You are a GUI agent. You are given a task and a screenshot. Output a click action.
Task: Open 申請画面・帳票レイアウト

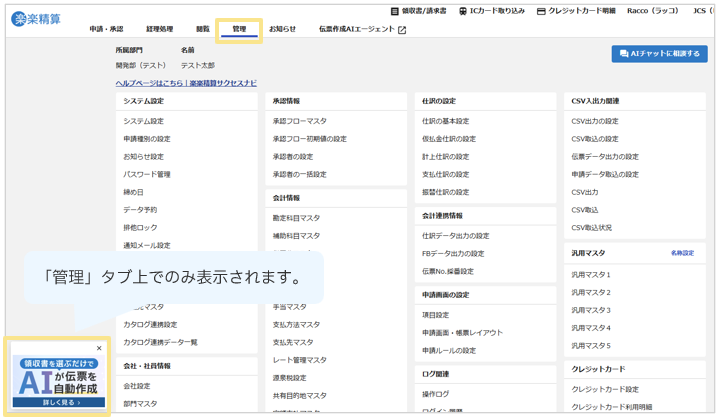click(x=462, y=333)
